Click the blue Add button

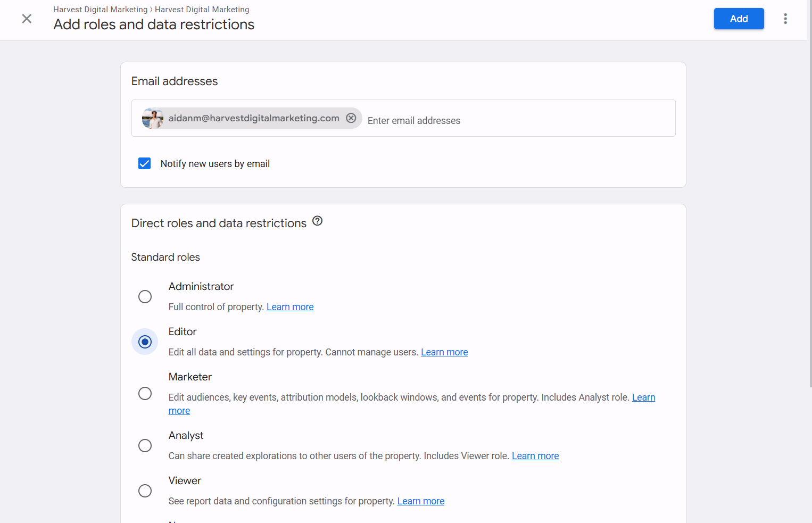click(x=739, y=19)
